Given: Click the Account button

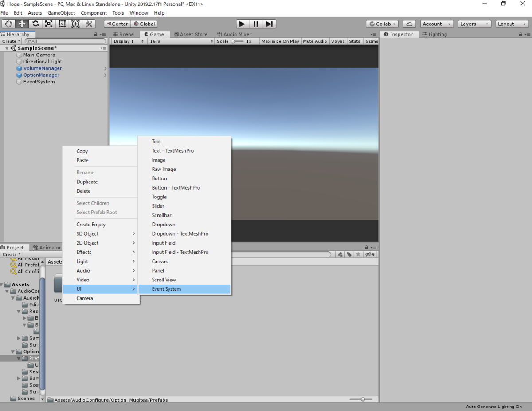Looking at the screenshot, I should click(436, 24).
